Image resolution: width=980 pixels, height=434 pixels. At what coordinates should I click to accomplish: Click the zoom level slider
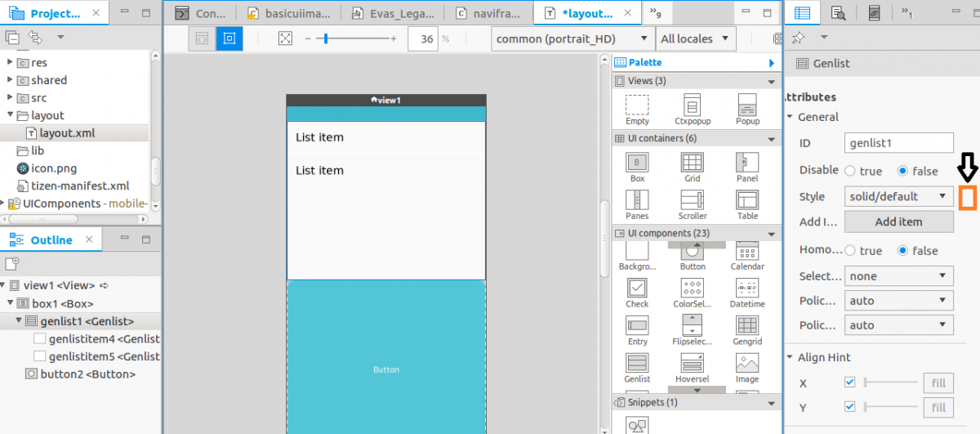tap(326, 38)
